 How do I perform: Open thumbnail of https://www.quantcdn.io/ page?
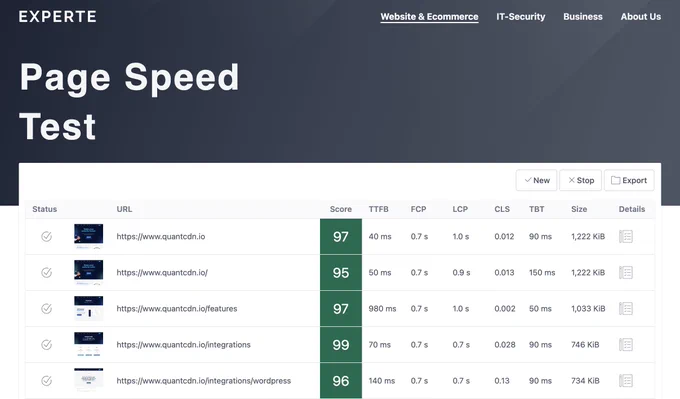click(x=88, y=272)
